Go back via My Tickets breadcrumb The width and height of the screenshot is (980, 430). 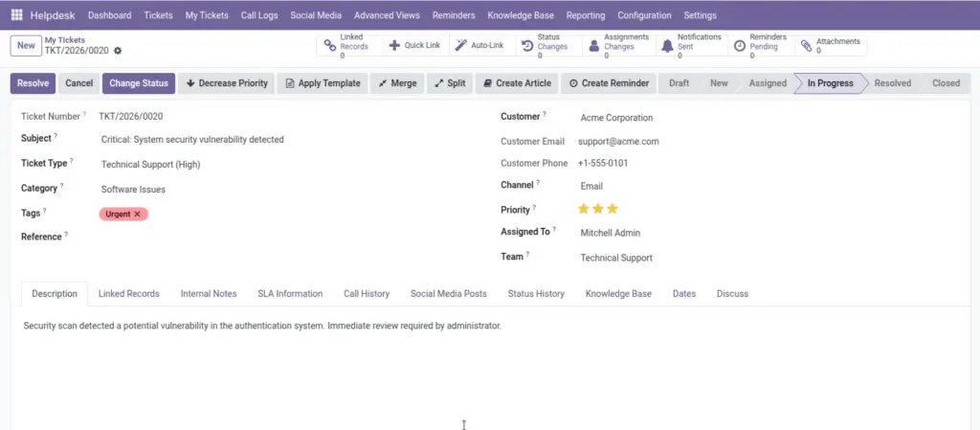pyautogui.click(x=65, y=40)
